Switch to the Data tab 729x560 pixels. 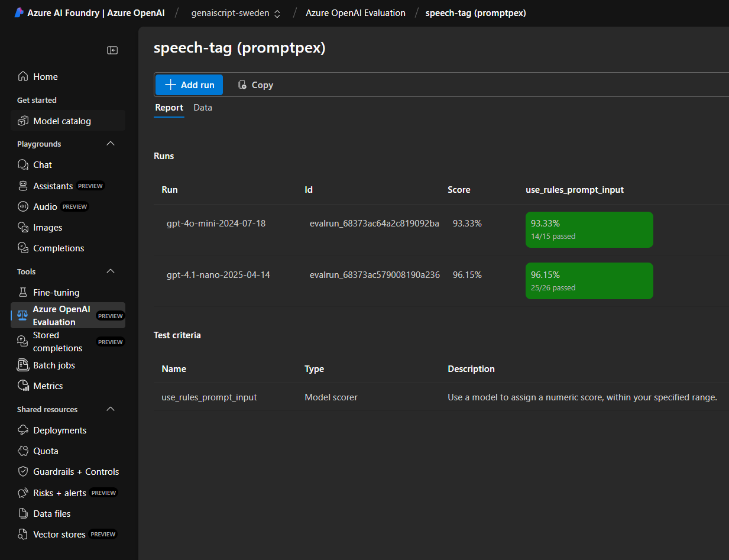coord(203,108)
